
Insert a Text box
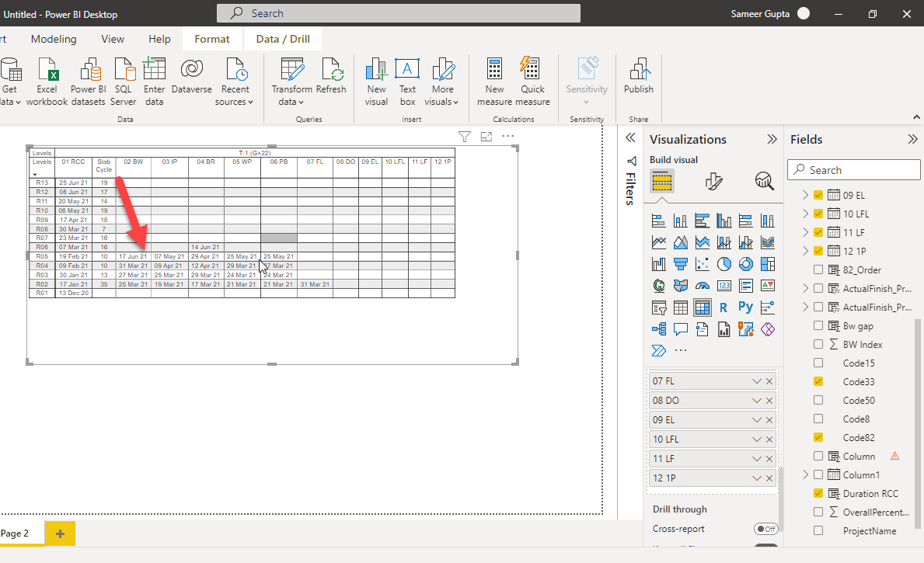(407, 82)
